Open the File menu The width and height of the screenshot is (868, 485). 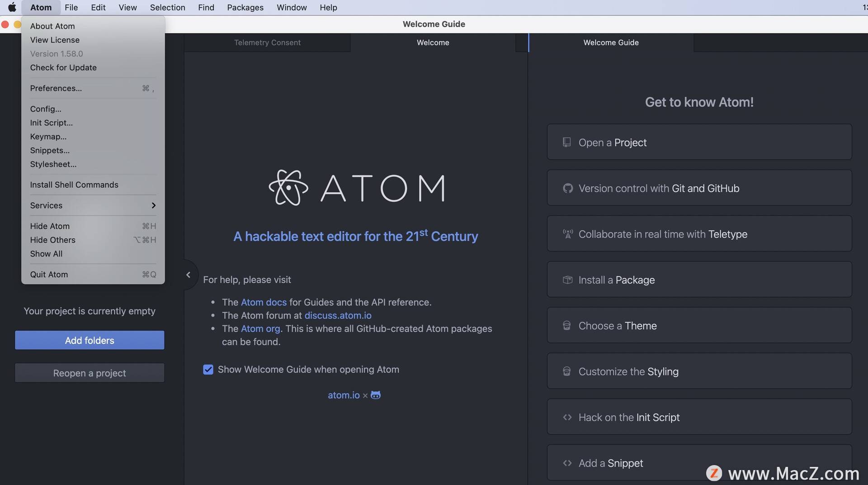(71, 7)
